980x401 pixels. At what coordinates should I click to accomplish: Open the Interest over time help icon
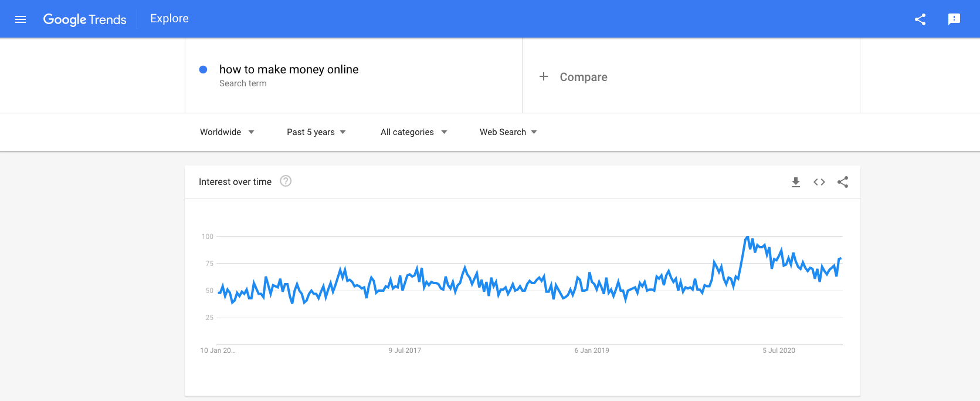click(x=286, y=181)
